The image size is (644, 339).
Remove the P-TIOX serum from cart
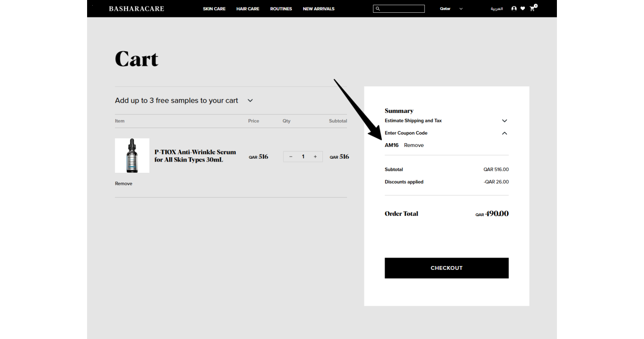point(124,184)
